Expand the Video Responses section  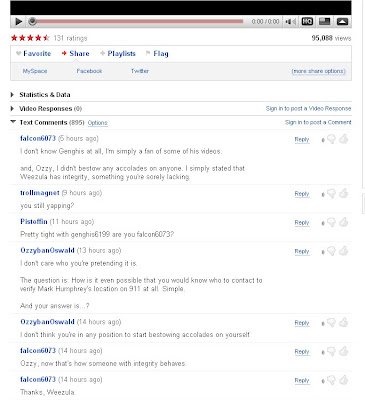pos(46,108)
